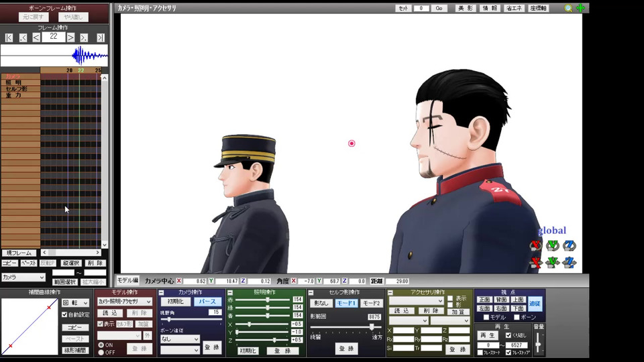Select モード2 shadow mode

(x=371, y=303)
